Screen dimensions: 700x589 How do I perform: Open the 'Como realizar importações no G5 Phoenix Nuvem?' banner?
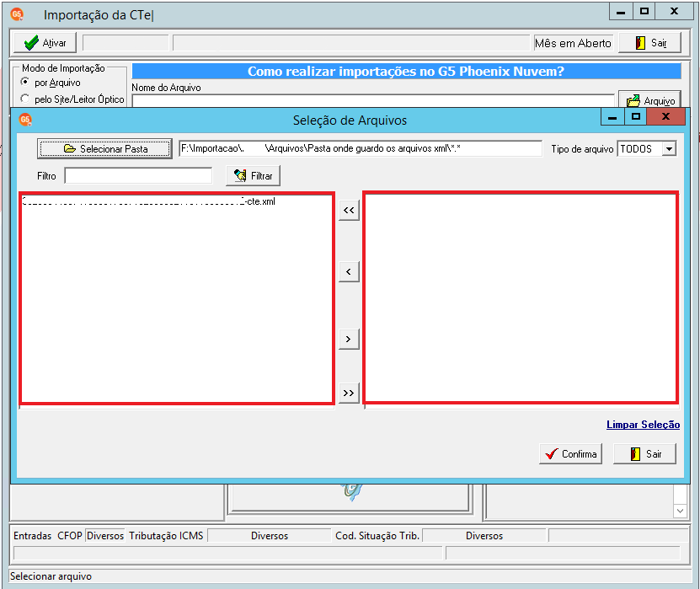406,71
